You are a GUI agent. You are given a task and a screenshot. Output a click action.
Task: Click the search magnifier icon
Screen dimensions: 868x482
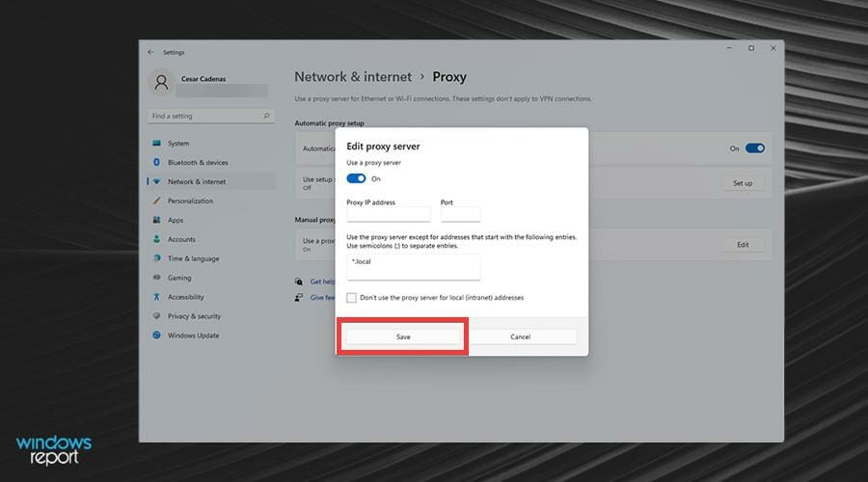point(266,116)
